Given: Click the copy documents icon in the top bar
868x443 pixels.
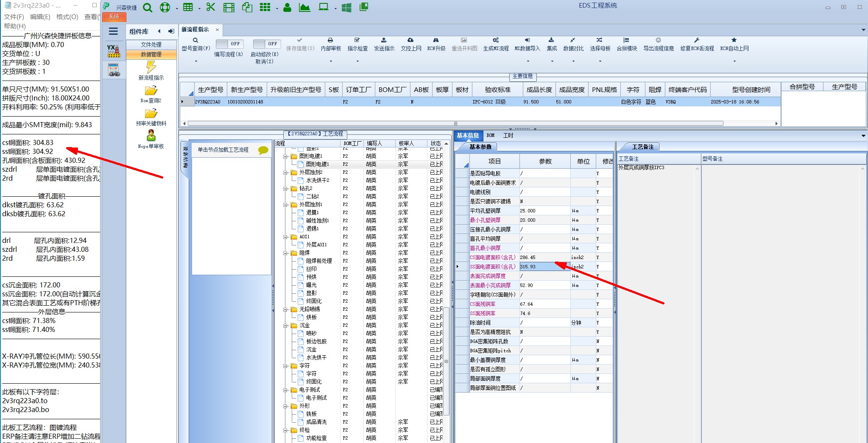Looking at the screenshot, I should tap(247, 7).
